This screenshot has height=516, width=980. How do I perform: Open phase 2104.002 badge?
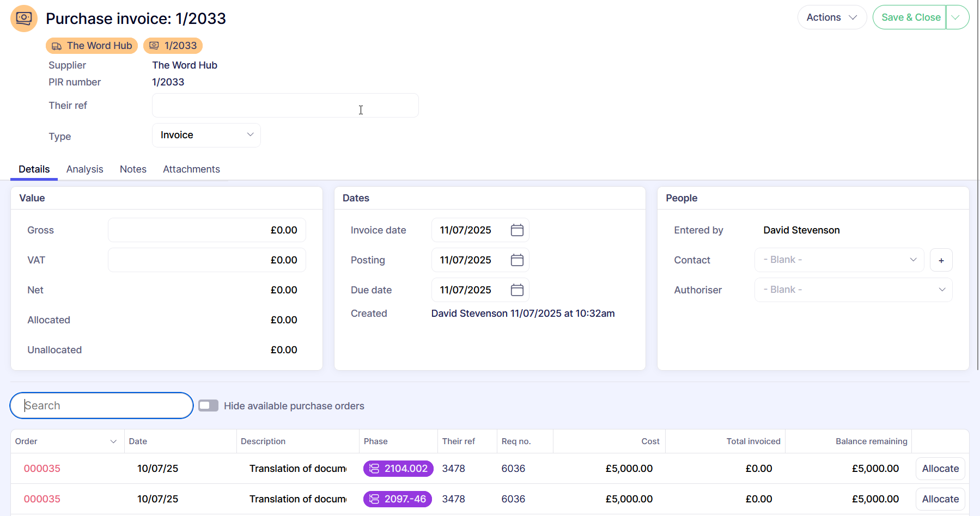pyautogui.click(x=398, y=469)
